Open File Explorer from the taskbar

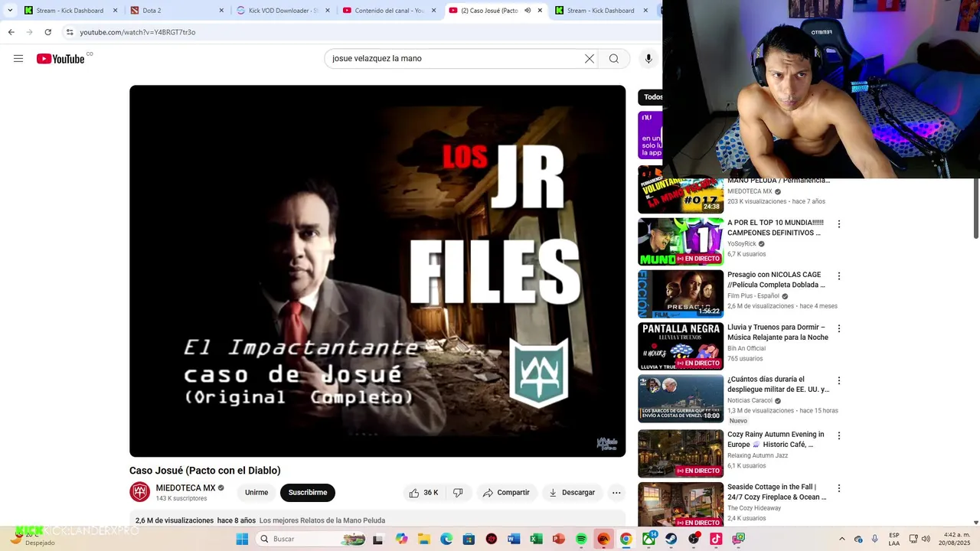(x=424, y=539)
